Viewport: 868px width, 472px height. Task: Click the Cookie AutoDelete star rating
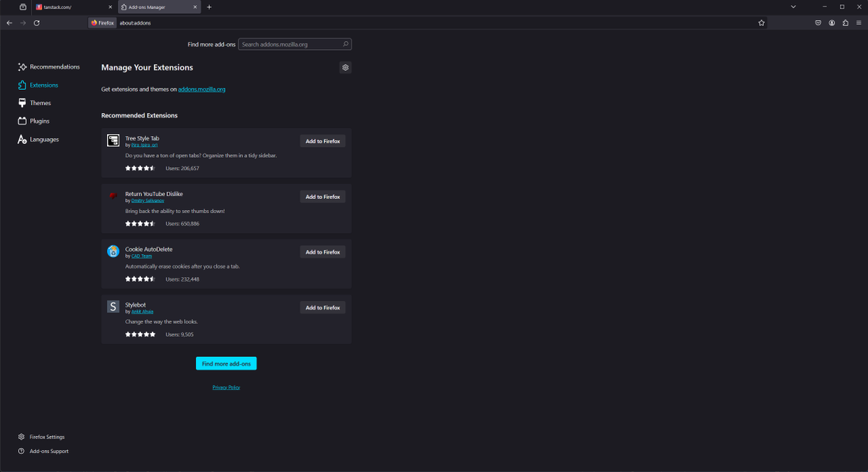[x=140, y=279]
